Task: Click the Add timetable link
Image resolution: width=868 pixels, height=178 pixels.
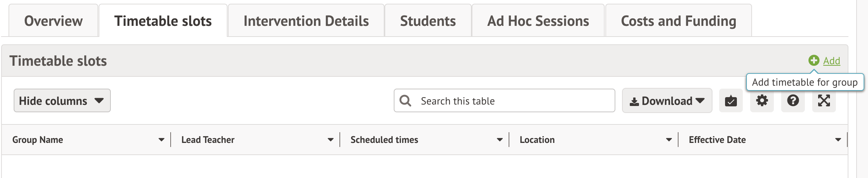Action: 831,61
